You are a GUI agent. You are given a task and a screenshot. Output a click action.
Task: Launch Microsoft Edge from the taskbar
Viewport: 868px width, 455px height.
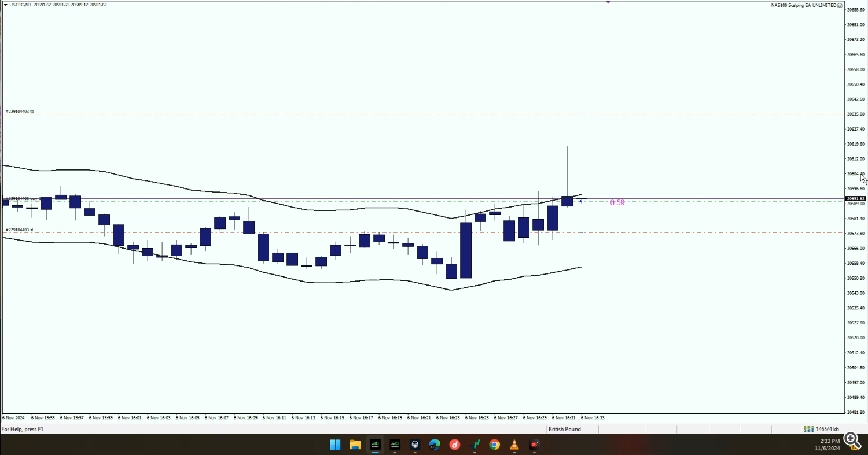tap(435, 445)
